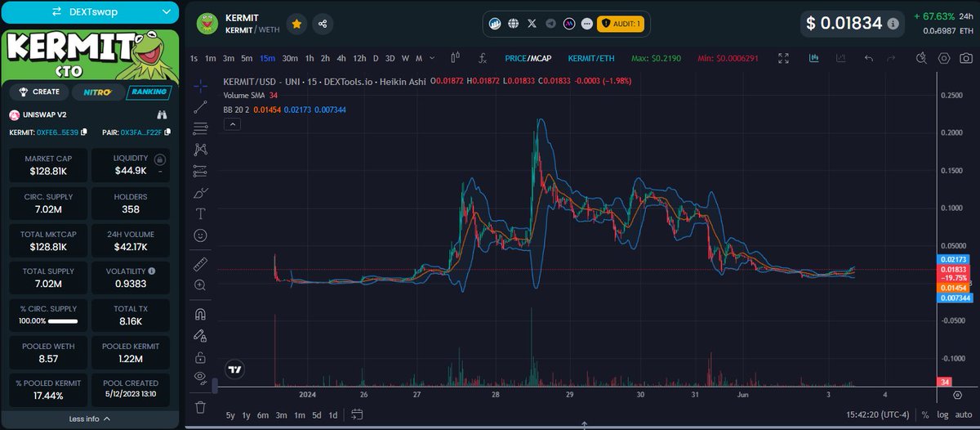
Task: Expand the more timeframes chevron
Action: (x=431, y=58)
